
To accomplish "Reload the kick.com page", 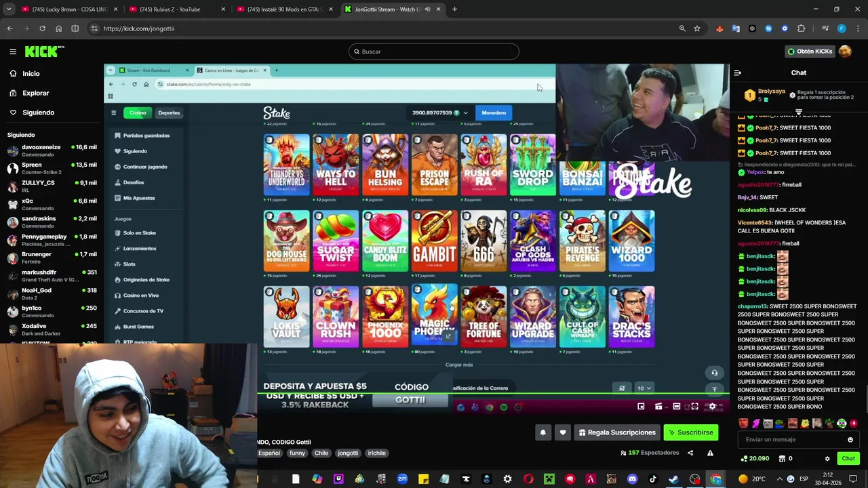I will pyautogui.click(x=42, y=28).
